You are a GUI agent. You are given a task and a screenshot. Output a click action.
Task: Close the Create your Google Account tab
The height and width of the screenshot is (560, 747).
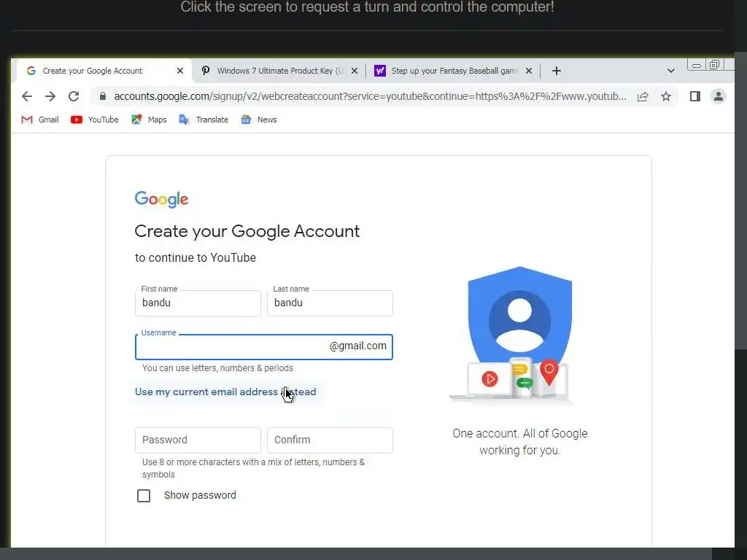tap(180, 71)
